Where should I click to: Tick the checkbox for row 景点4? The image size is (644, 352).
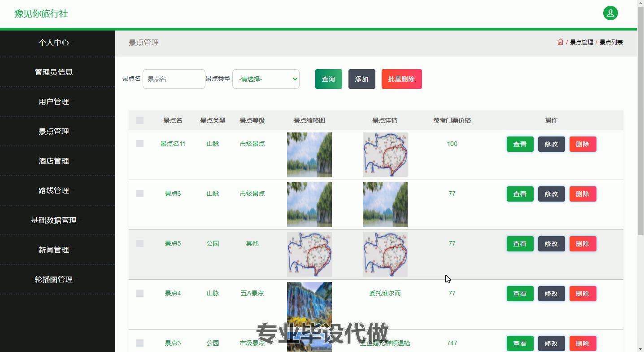(x=140, y=293)
